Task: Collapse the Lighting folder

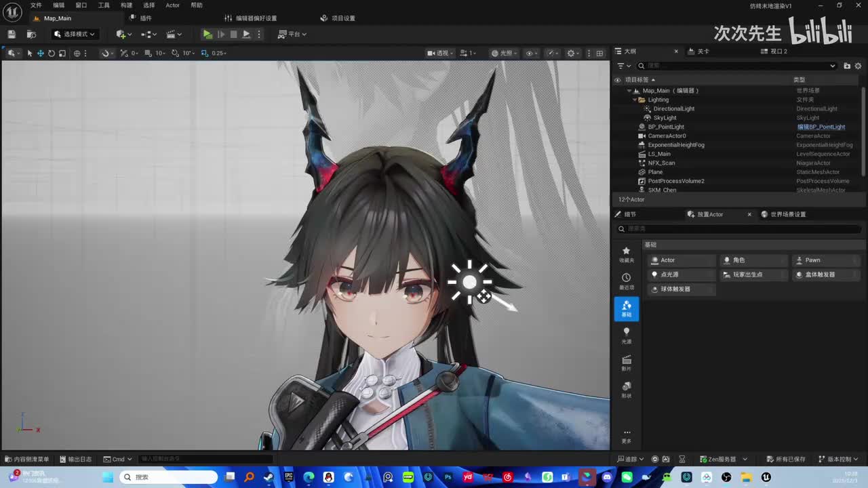Action: click(635, 100)
